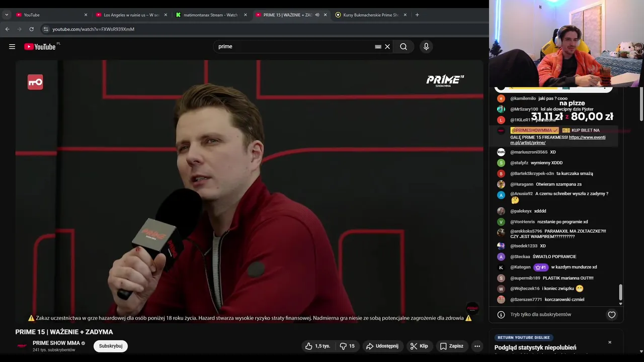Viewport: 644px width, 362px height.
Task: Open the PRIME SHOW MMA channel avatar
Action: click(22, 346)
